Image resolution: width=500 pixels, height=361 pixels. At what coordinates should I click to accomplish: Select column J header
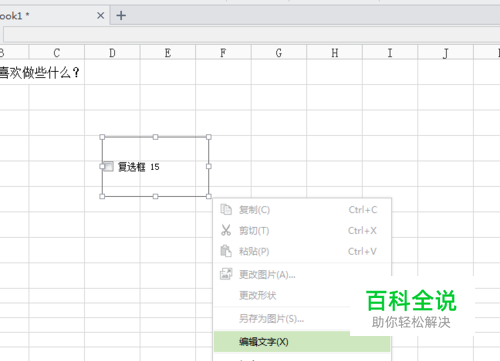pyautogui.click(x=445, y=53)
